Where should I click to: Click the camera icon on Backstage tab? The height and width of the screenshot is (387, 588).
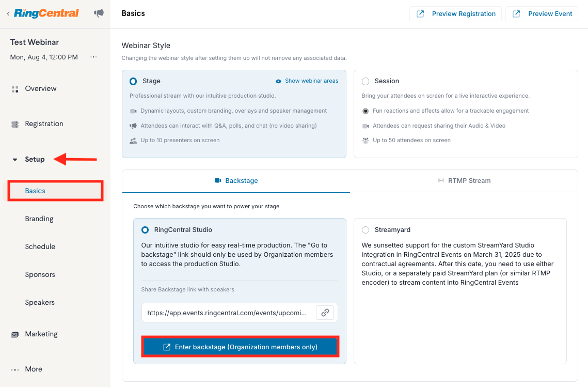(218, 180)
